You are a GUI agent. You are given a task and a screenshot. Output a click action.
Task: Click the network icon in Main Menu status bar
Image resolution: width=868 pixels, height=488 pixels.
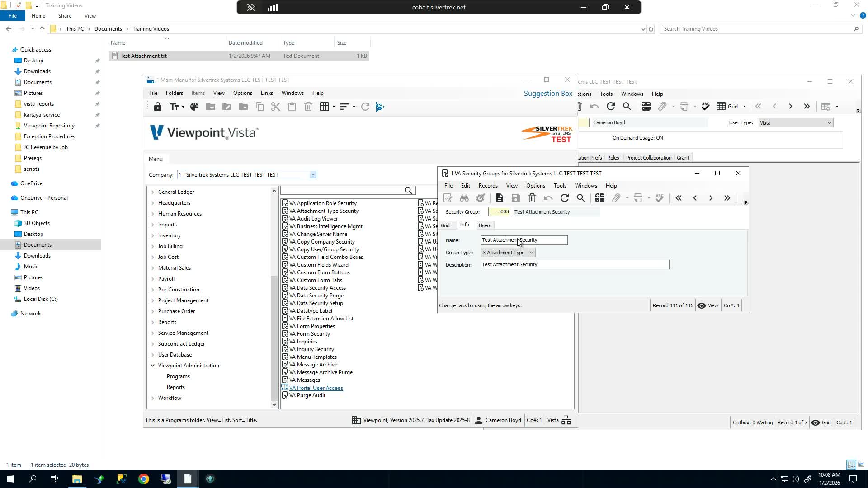(x=566, y=421)
